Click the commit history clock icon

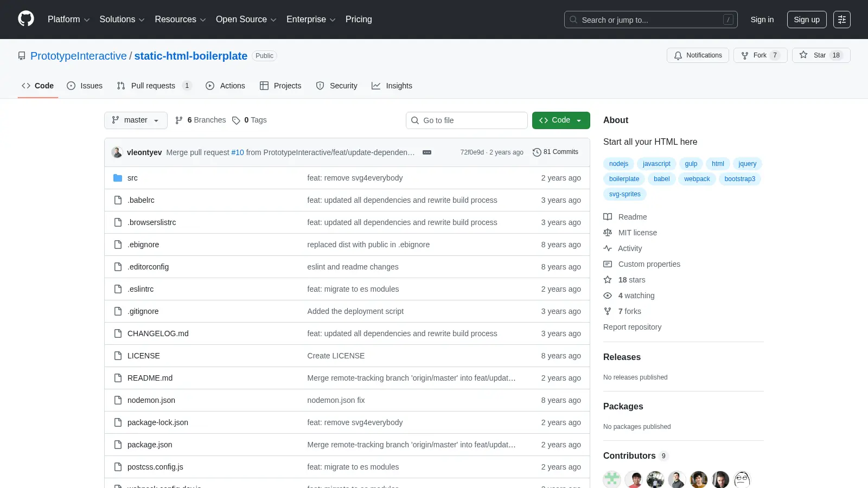pyautogui.click(x=537, y=152)
